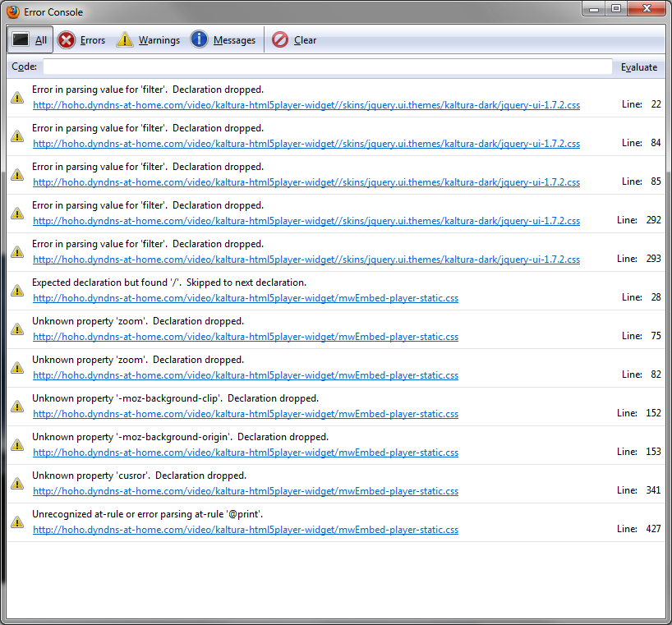Maximize the Error Console window
Screen dimensions: 672x625
click(616, 9)
